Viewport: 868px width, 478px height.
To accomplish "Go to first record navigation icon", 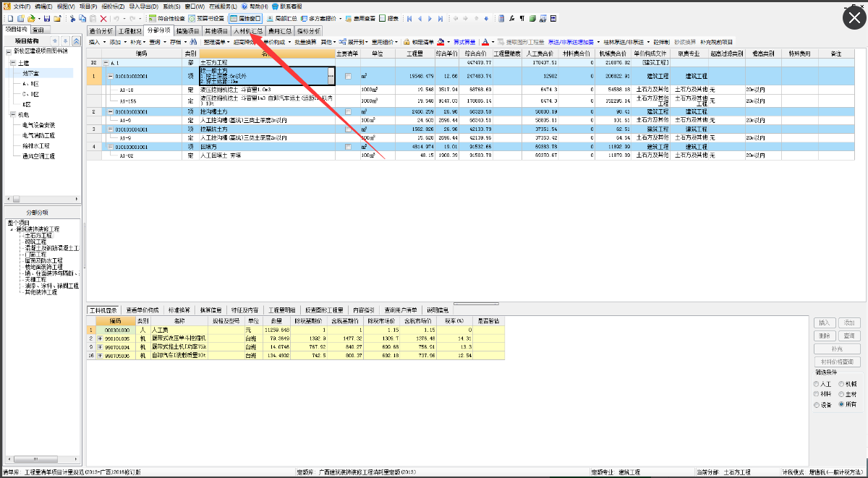I will coord(409,18).
